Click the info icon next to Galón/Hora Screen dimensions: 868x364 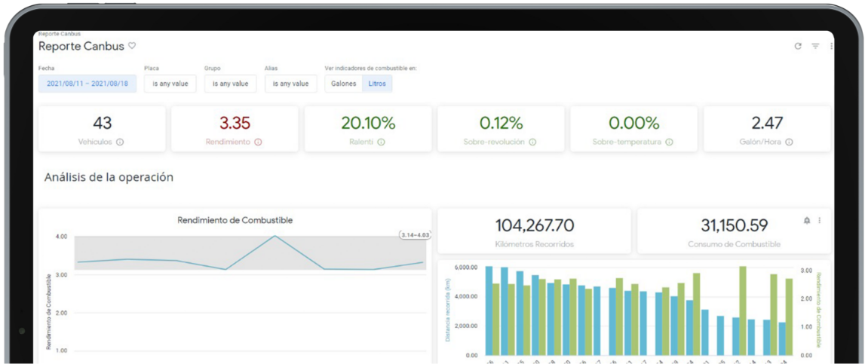tap(789, 142)
